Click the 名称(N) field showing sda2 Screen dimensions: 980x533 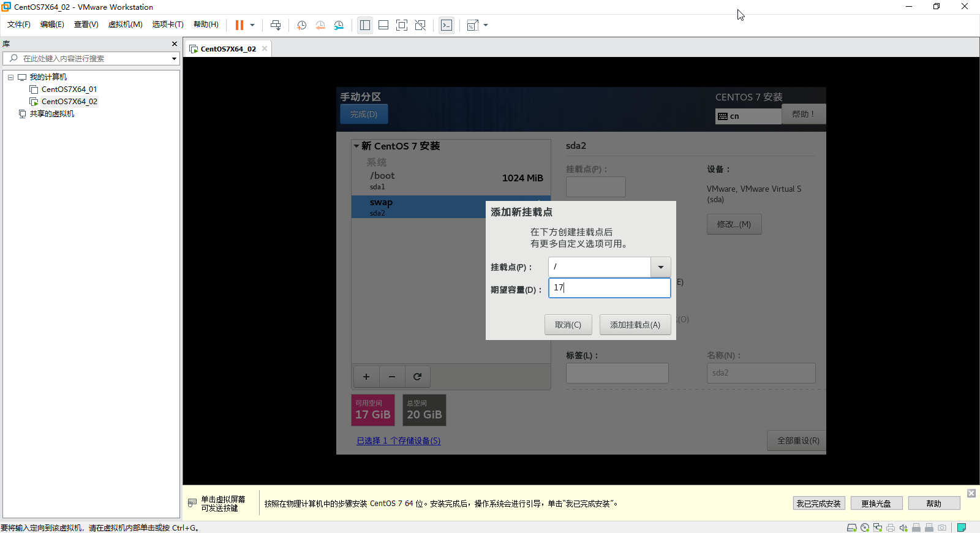coord(761,373)
